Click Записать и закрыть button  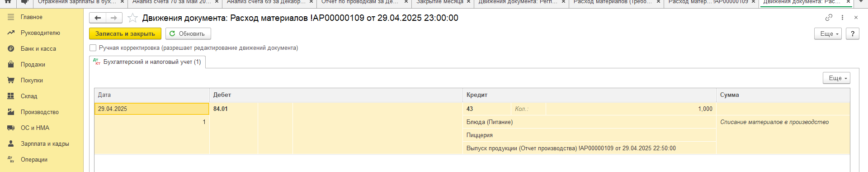[x=125, y=33]
